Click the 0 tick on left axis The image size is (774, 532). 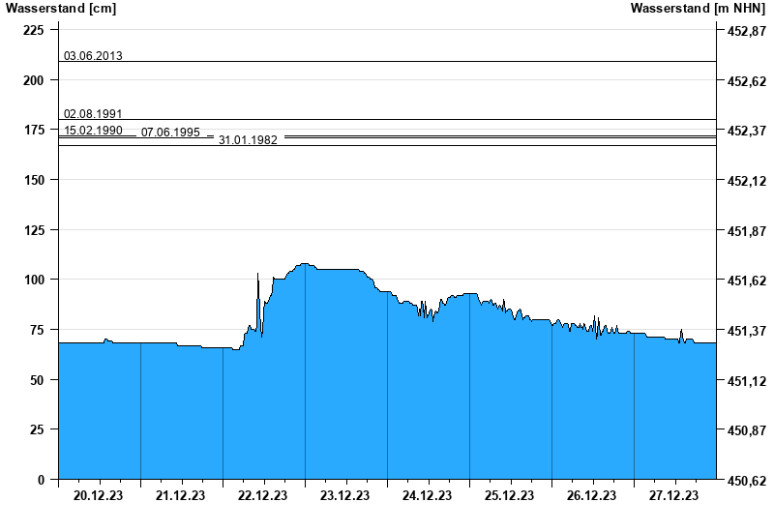(x=41, y=480)
